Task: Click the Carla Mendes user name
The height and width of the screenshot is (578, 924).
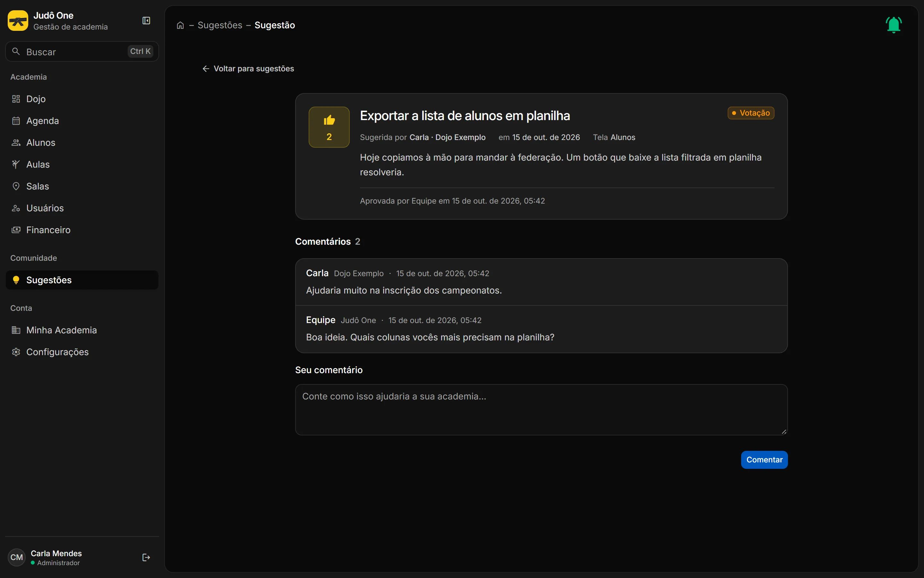Action: click(x=56, y=554)
